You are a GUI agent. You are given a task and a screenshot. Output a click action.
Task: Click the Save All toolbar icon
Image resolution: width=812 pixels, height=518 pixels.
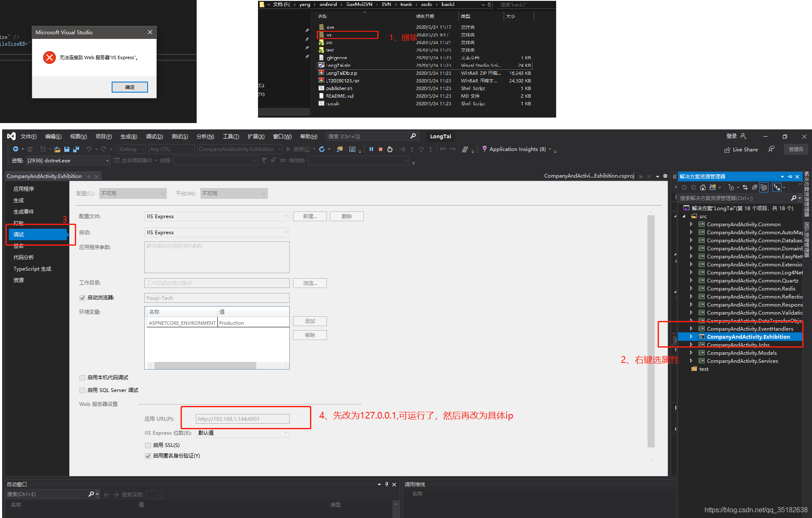coord(76,149)
